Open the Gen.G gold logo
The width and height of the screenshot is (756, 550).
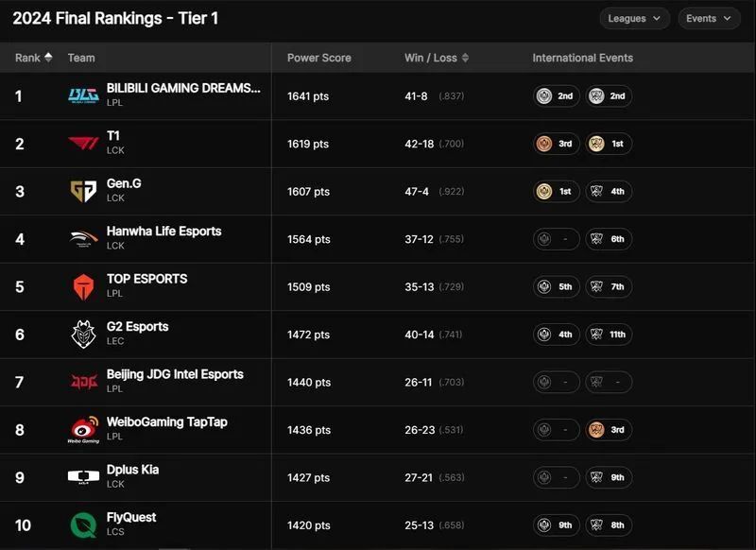click(x=83, y=191)
